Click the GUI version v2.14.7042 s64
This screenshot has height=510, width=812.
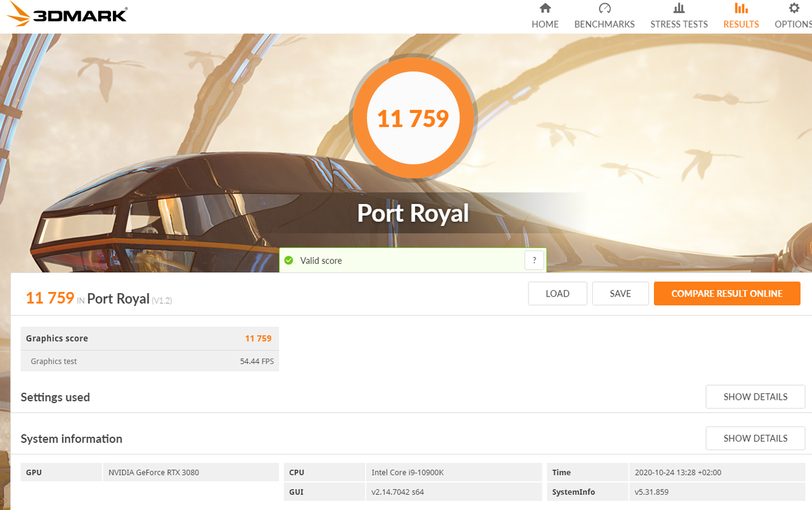[398, 492]
